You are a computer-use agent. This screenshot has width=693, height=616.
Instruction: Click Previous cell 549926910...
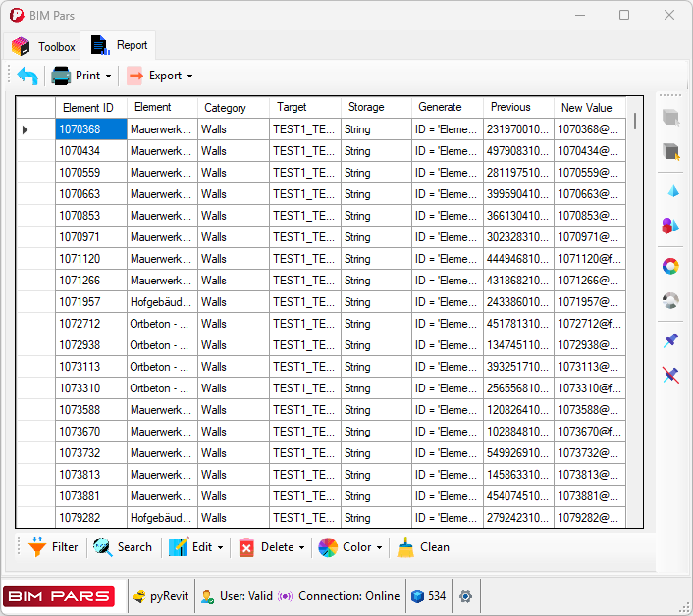pos(518,453)
